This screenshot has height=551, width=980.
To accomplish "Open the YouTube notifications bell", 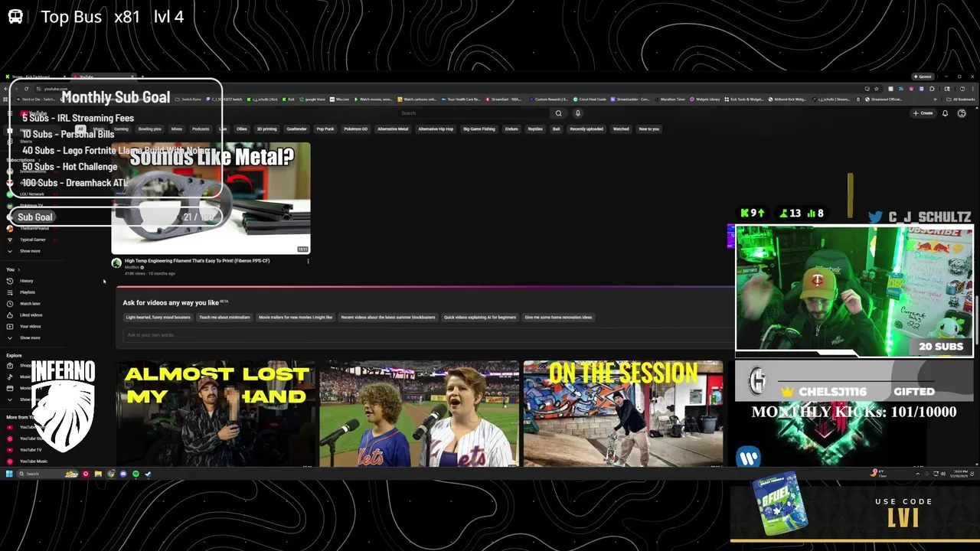I will (945, 113).
